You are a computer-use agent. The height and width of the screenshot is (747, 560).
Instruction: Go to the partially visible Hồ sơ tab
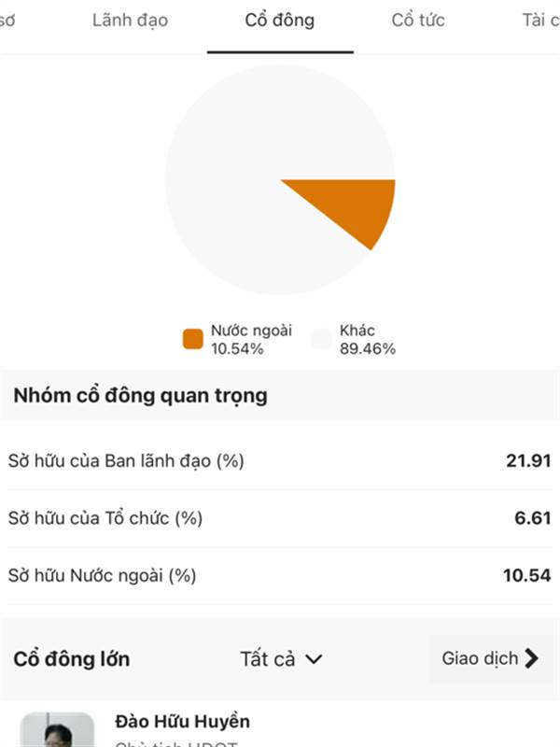point(7,21)
